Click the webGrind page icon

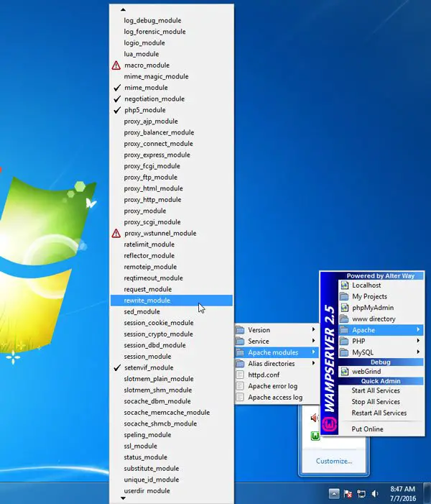[x=344, y=372]
